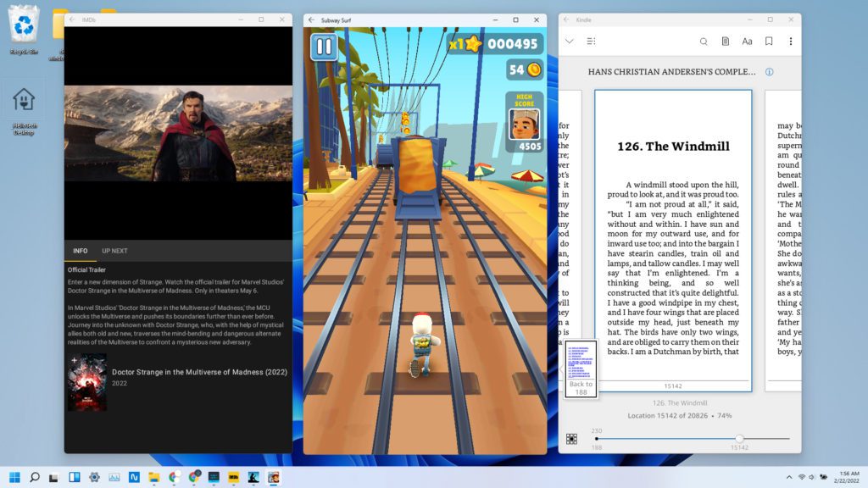Click the Doctor Strange movie poster
This screenshot has width=868, height=488.
click(87, 383)
